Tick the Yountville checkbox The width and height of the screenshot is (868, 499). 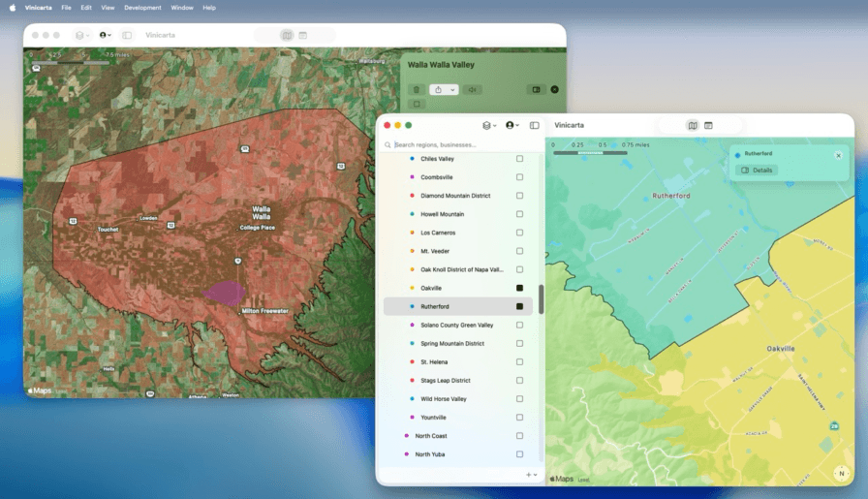[x=519, y=417]
